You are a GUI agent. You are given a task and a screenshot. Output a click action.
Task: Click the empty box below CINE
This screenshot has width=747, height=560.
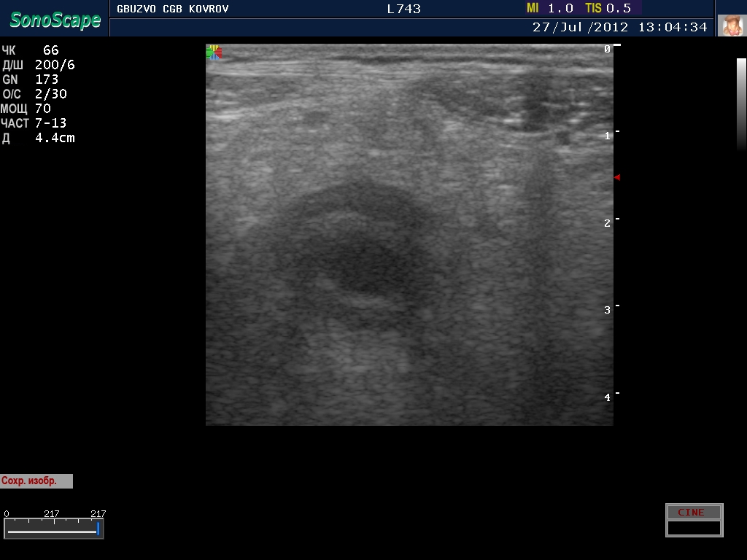pyautogui.click(x=694, y=528)
